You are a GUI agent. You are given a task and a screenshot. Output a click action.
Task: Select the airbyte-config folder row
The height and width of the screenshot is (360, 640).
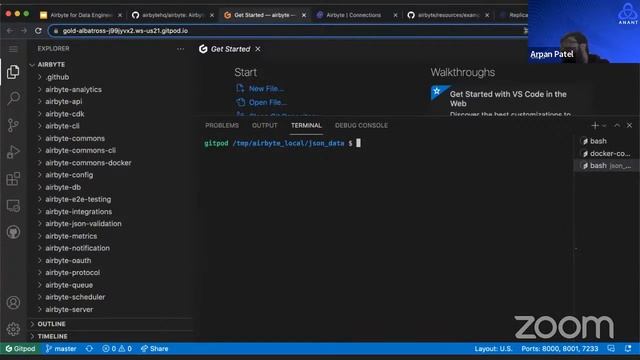tap(110, 175)
